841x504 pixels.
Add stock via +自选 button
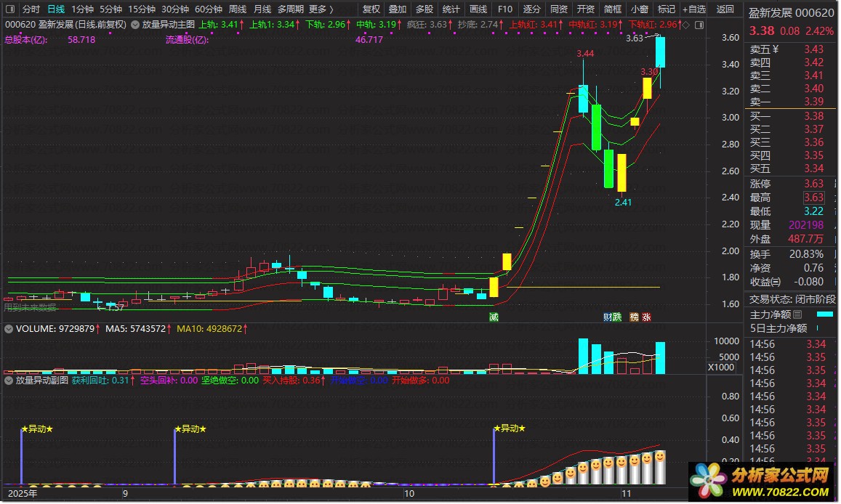[x=694, y=9]
